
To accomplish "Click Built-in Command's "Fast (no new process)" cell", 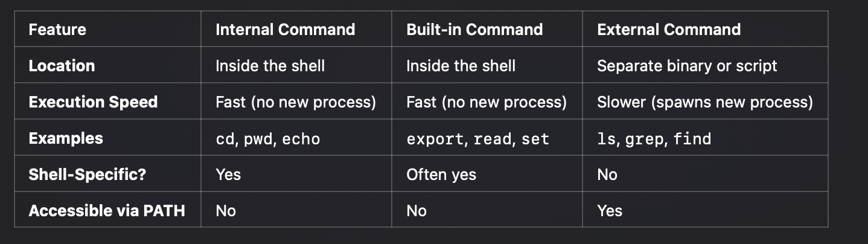I will (x=487, y=102).
